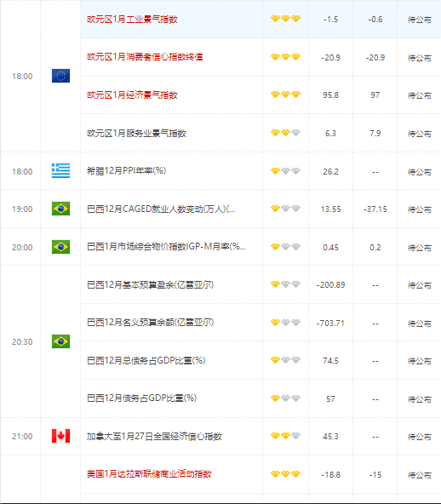Click forecast value 7.9
The image size is (441, 504).
pyautogui.click(x=375, y=133)
